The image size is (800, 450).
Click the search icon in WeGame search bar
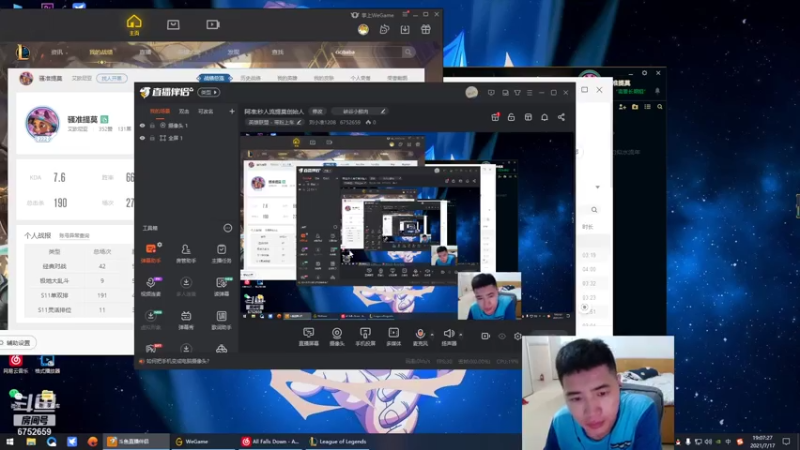pos(408,52)
